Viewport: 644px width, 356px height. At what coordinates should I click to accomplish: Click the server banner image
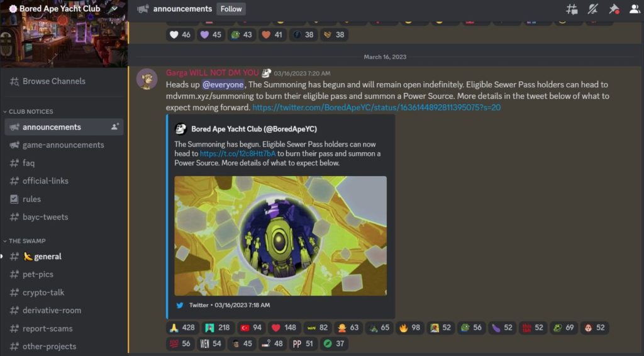pyautogui.click(x=64, y=42)
